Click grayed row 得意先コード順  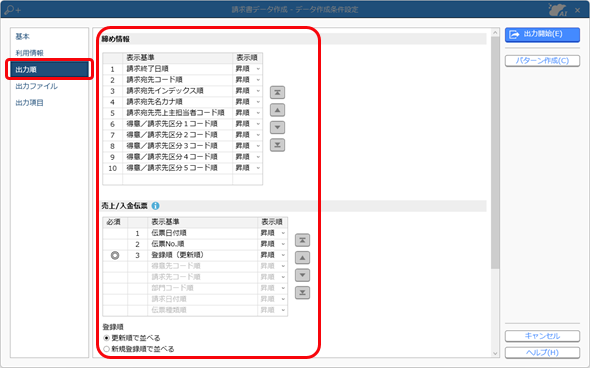pos(195,266)
